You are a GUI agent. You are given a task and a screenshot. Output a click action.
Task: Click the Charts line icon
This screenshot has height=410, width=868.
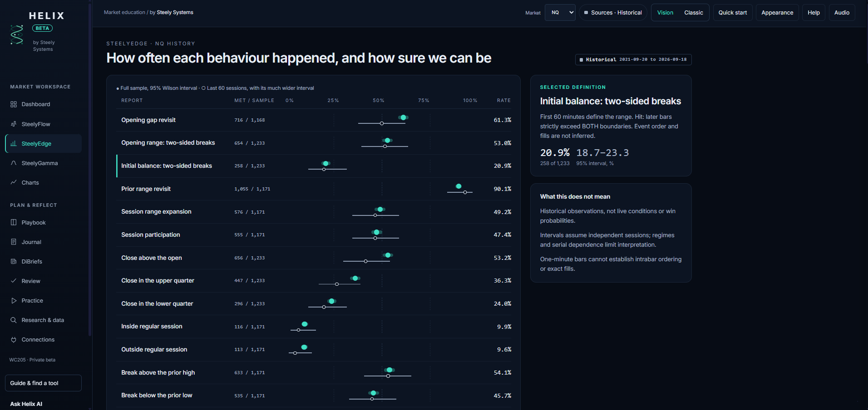14,182
